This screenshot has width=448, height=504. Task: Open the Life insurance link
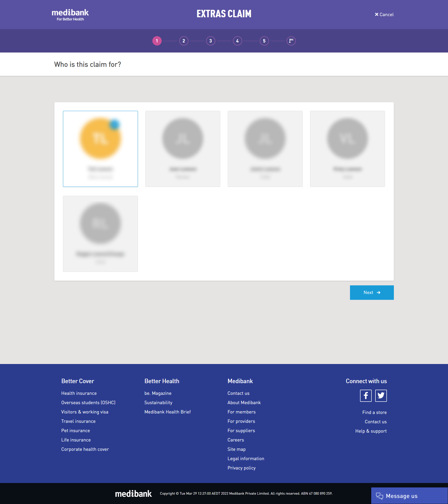(76, 440)
